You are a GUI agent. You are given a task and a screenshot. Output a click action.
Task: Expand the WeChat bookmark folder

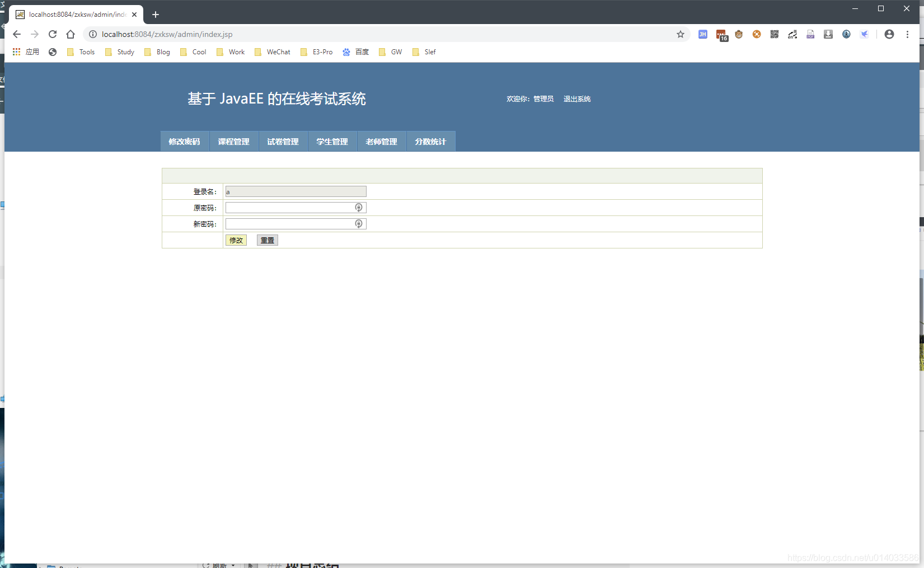tap(273, 52)
